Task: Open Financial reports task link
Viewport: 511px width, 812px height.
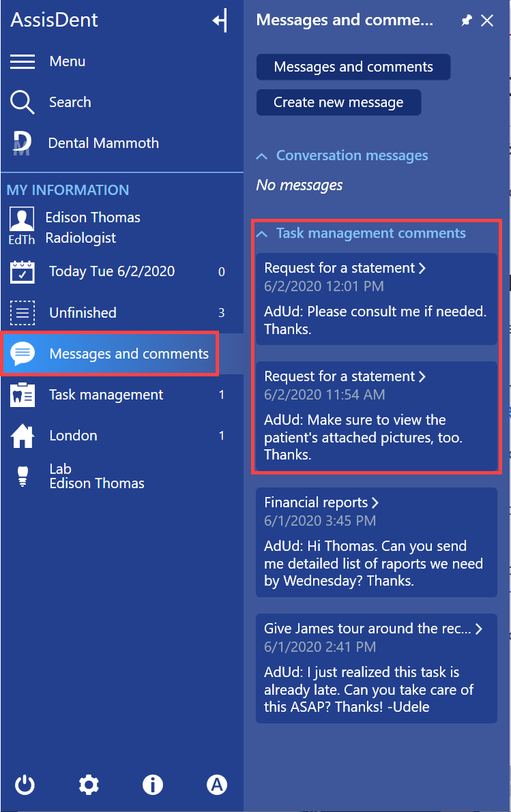Action: click(321, 502)
